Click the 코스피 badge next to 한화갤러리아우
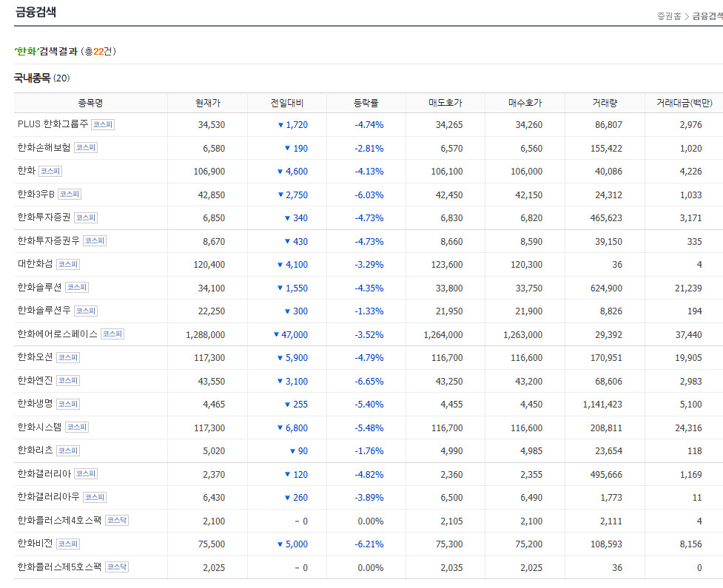The height and width of the screenshot is (588, 723). point(95,497)
